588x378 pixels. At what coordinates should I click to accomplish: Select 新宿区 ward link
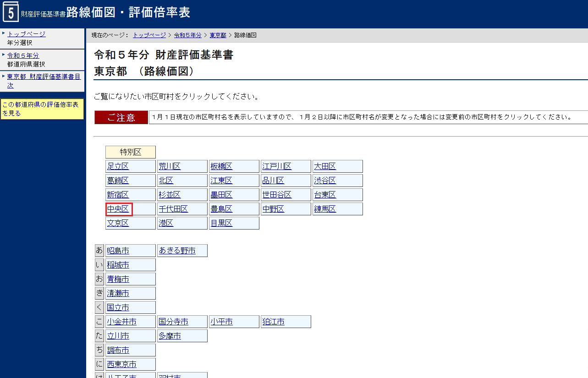click(118, 195)
